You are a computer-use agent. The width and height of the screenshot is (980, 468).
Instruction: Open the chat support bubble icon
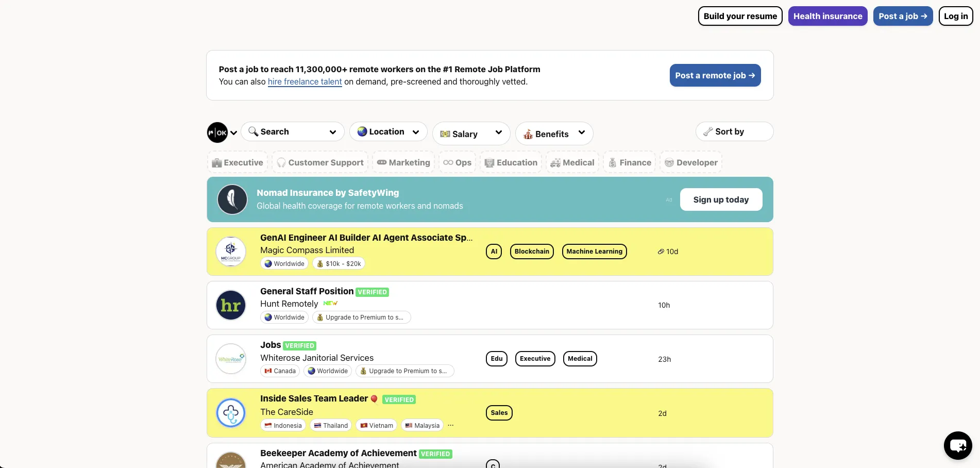(x=958, y=445)
